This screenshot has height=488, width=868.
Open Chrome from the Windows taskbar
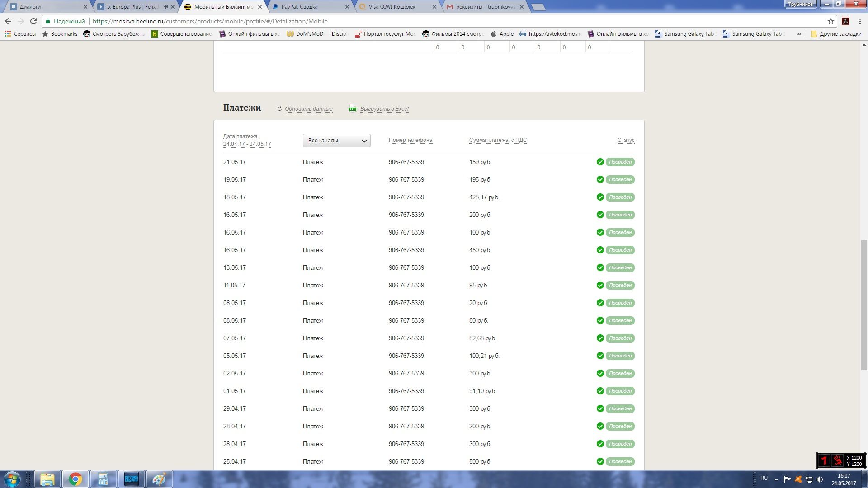(75, 479)
